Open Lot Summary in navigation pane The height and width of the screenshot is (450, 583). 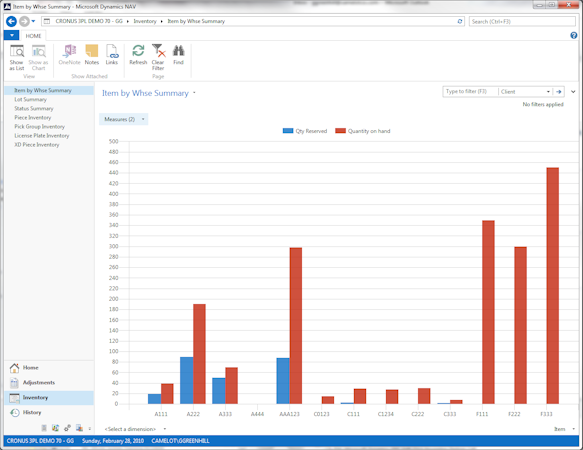30,99
